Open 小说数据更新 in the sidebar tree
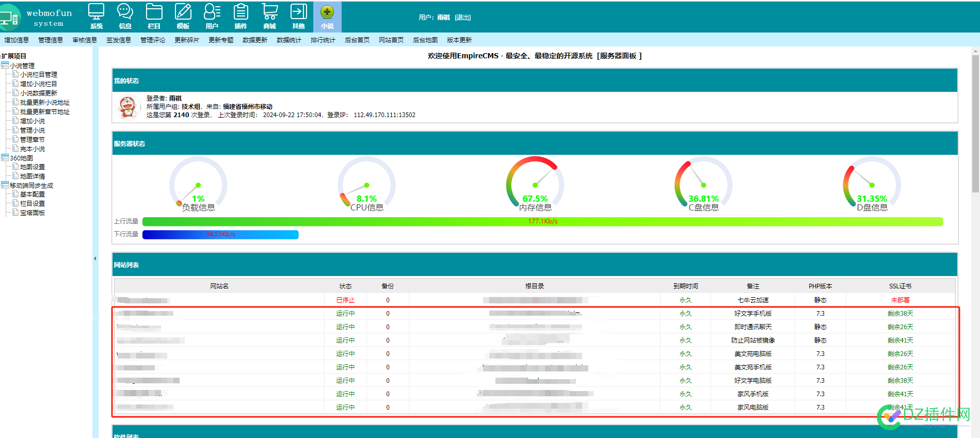980x438 pixels. (39, 93)
